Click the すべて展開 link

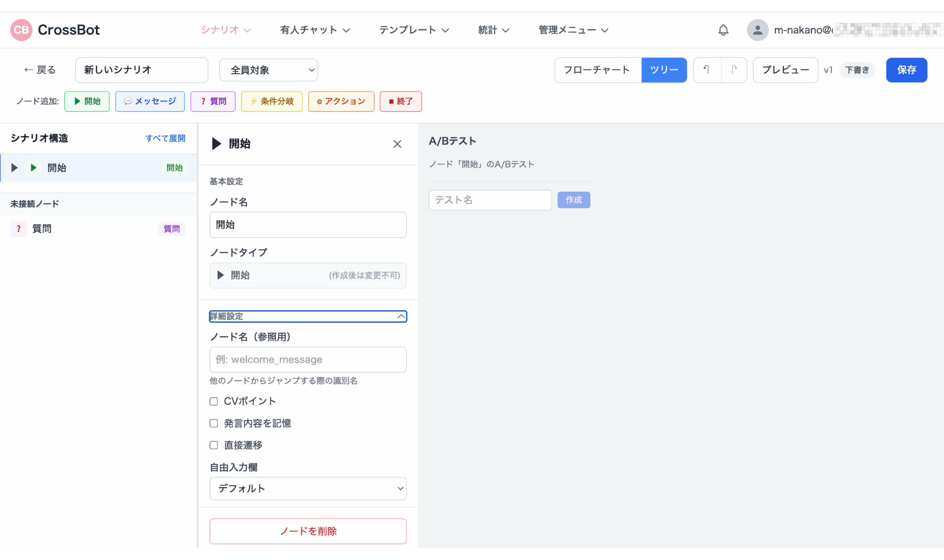[x=165, y=138]
